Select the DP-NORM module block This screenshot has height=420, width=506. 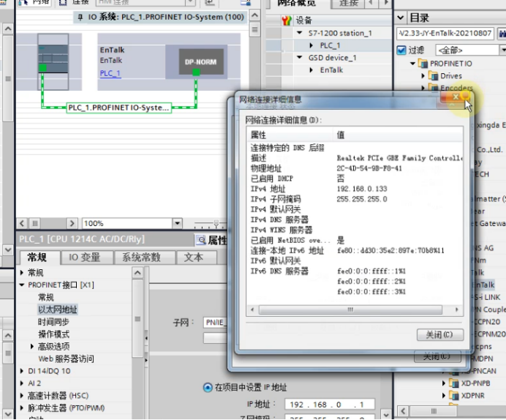(201, 61)
